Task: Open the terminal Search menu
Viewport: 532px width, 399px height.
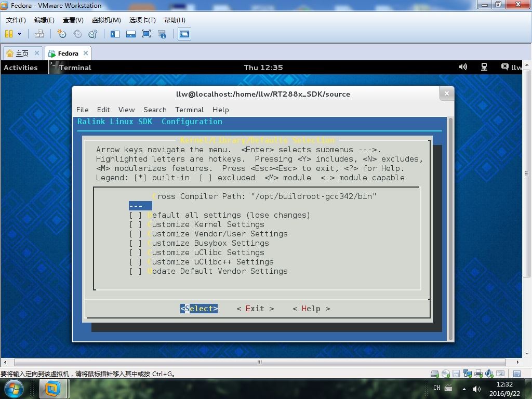Action: click(x=155, y=110)
